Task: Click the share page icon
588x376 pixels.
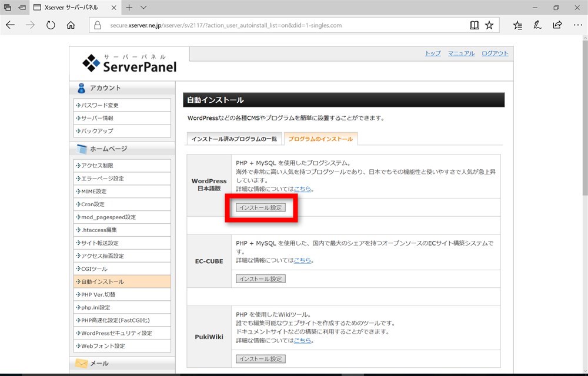Action: coord(557,25)
